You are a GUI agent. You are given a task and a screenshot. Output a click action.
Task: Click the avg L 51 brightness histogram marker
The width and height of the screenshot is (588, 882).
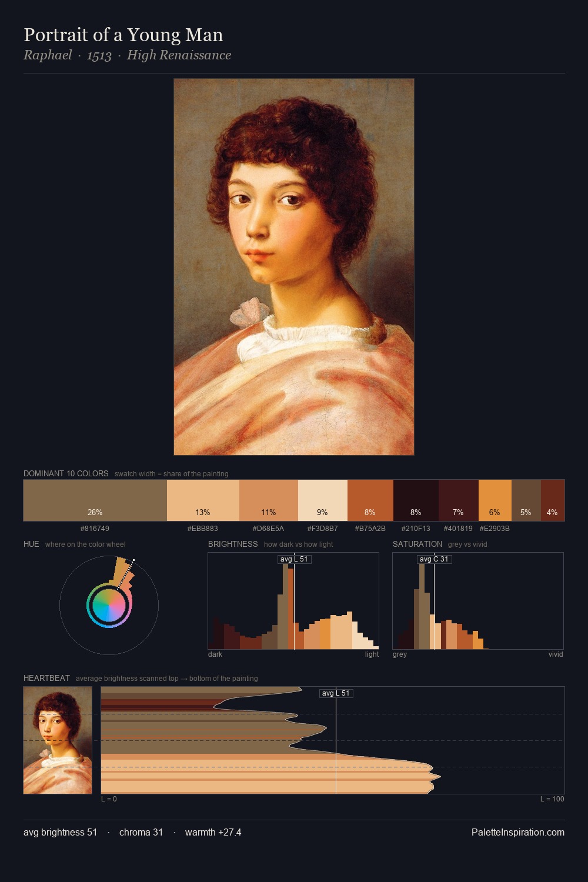click(294, 559)
